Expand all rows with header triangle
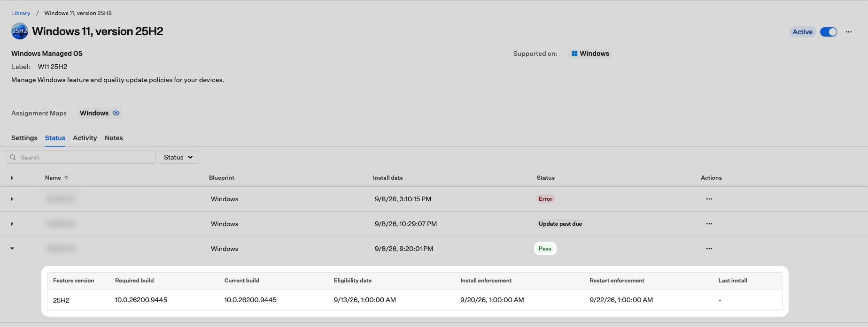Viewport: 868px width, 327px height. tap(12, 178)
